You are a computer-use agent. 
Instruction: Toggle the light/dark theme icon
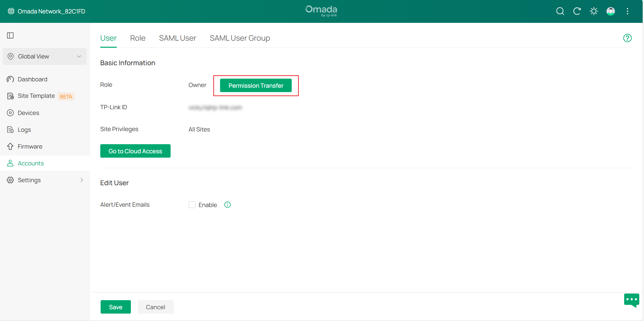coord(594,11)
